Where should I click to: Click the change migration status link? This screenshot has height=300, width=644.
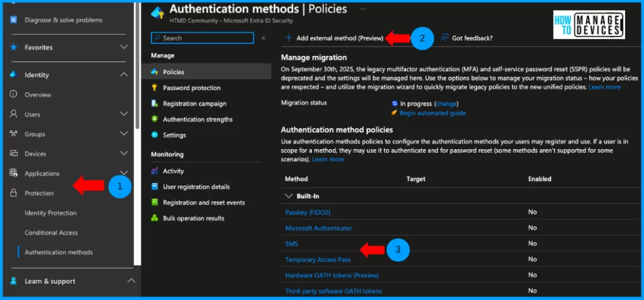[446, 104]
